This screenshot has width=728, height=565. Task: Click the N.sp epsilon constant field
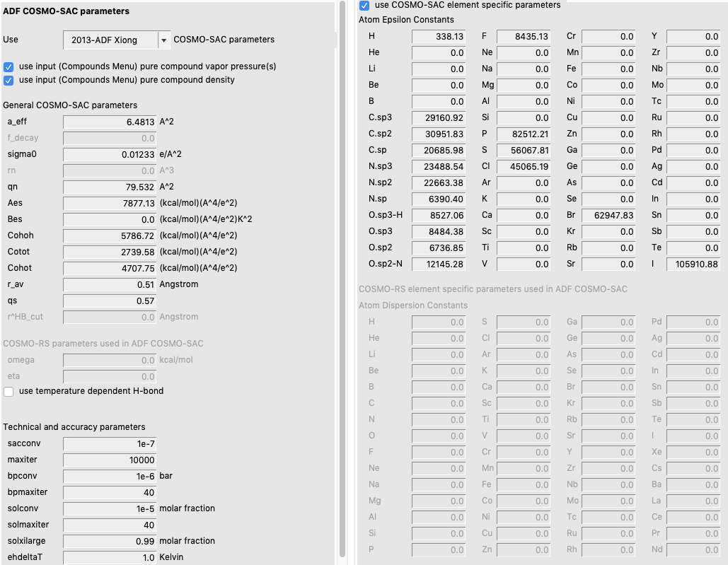(439, 199)
